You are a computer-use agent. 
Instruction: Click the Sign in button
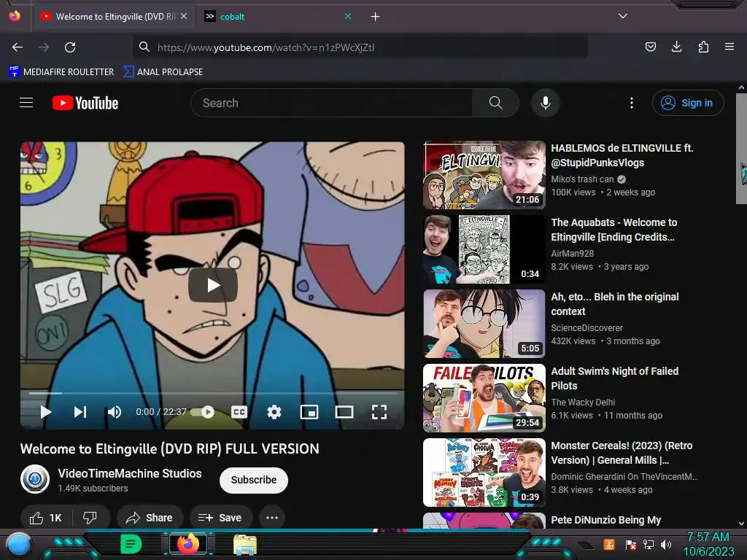click(x=687, y=103)
